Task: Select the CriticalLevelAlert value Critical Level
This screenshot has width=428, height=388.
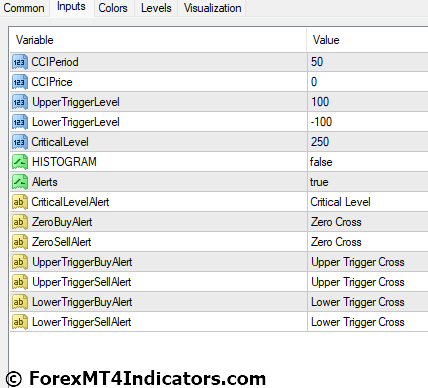Action: click(x=340, y=202)
